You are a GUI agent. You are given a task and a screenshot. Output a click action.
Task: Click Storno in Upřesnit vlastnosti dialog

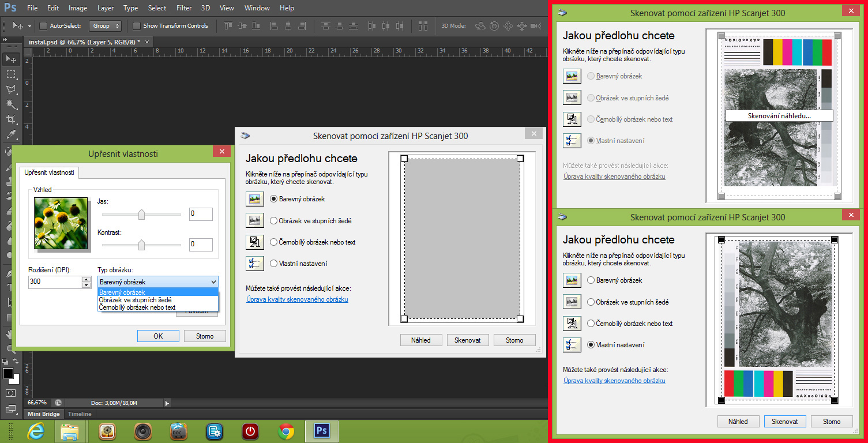pyautogui.click(x=205, y=336)
